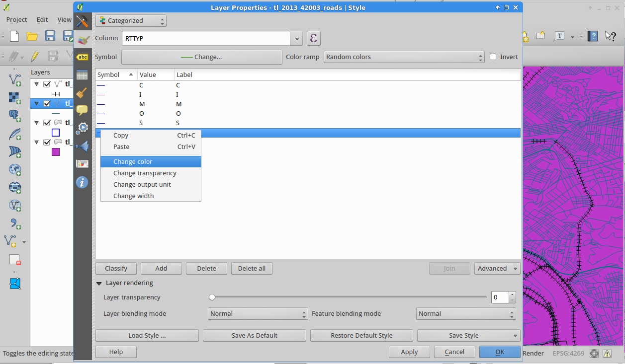This screenshot has height=364, width=625.
Task: Open the Random colors color ramp dropdown
Action: pos(404,57)
